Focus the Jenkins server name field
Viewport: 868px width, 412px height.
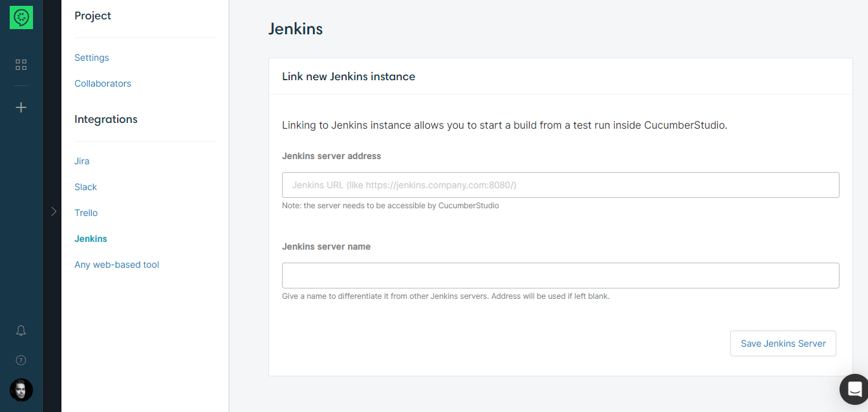coord(561,276)
